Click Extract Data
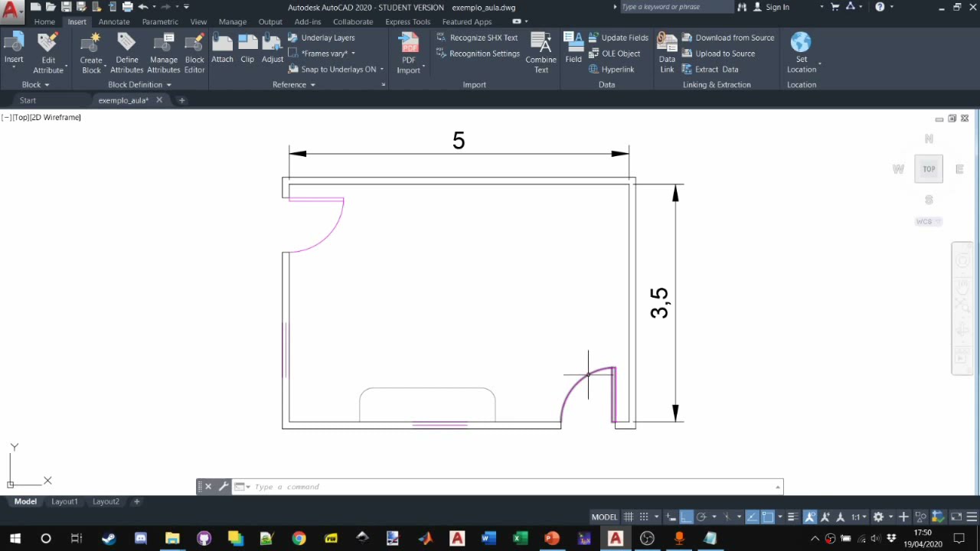This screenshot has height=551, width=980. click(710, 69)
